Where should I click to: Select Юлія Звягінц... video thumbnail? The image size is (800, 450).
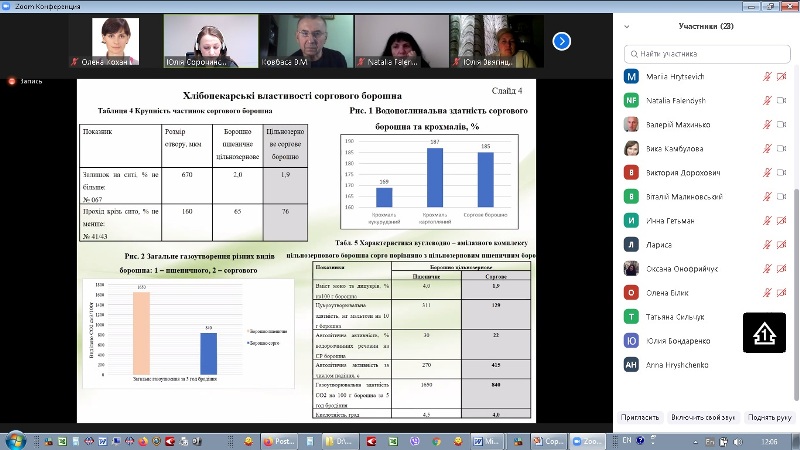coord(497,41)
